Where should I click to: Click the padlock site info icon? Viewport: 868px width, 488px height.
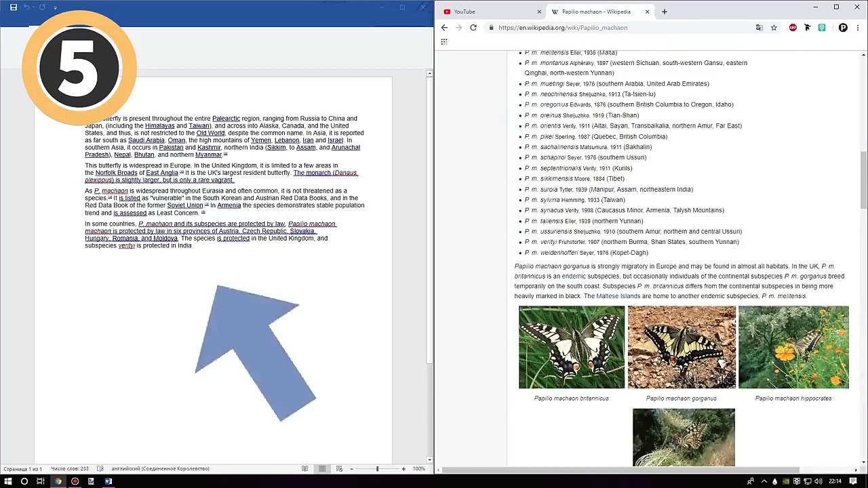[x=490, y=28]
